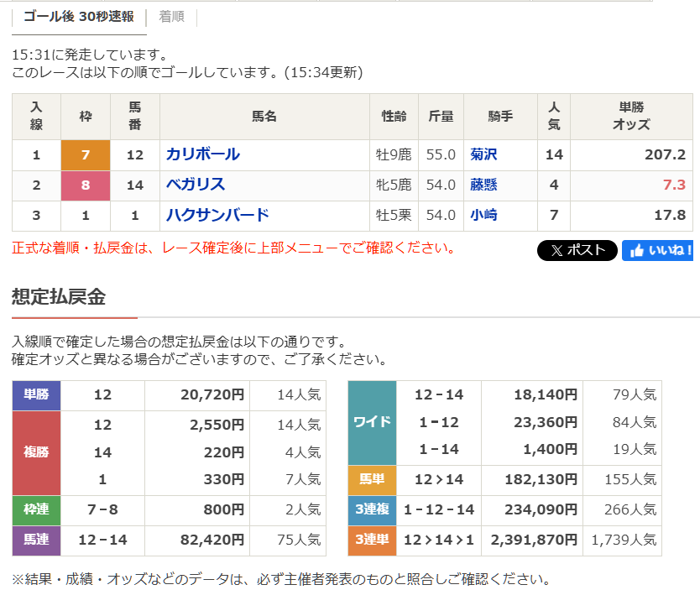Click the 23,360円 wide payout

[546, 422]
